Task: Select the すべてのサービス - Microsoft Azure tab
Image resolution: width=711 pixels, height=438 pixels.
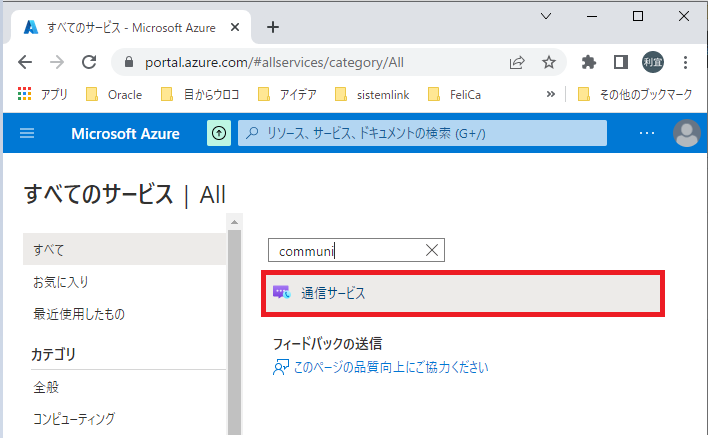Action: pos(131,28)
